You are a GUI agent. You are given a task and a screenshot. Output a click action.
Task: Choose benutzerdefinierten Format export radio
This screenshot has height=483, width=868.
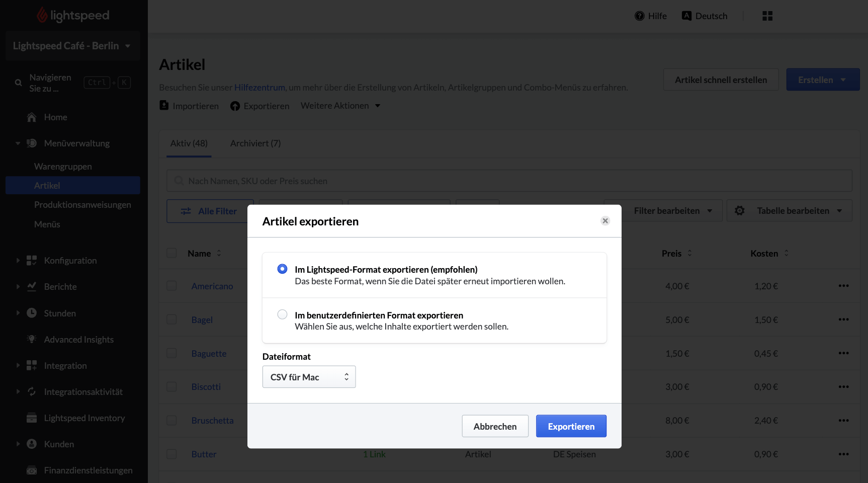(283, 314)
